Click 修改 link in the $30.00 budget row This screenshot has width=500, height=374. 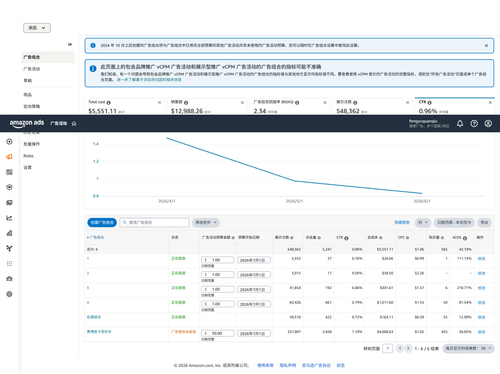pyautogui.click(x=481, y=332)
